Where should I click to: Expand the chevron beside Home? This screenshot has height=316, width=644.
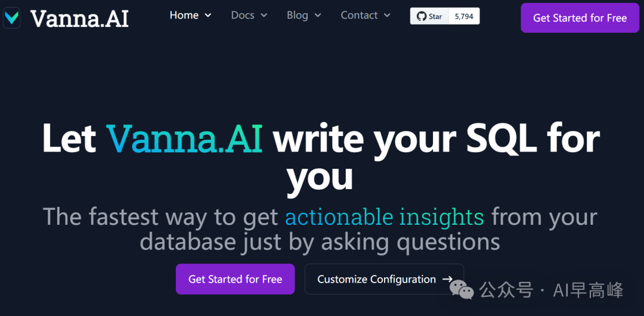point(208,16)
